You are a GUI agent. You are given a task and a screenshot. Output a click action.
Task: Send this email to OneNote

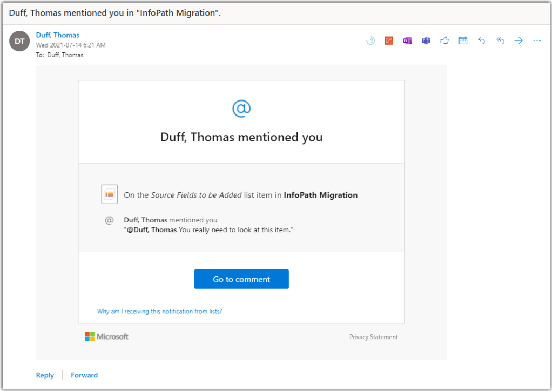pyautogui.click(x=407, y=40)
